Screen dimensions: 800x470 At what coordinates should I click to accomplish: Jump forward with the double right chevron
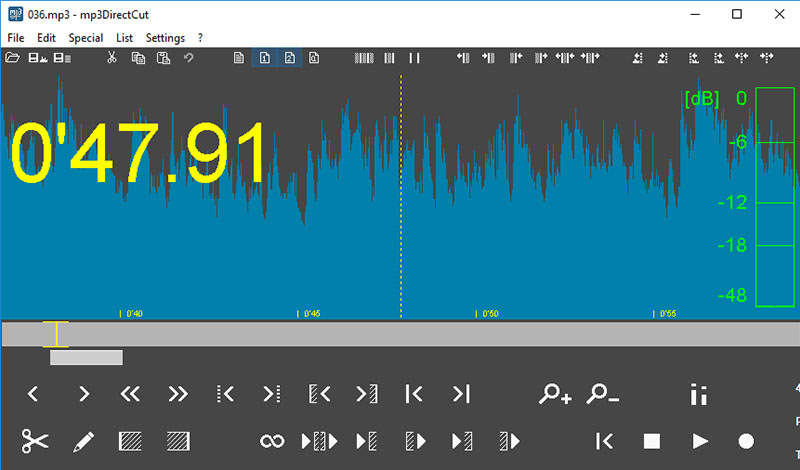click(x=178, y=393)
